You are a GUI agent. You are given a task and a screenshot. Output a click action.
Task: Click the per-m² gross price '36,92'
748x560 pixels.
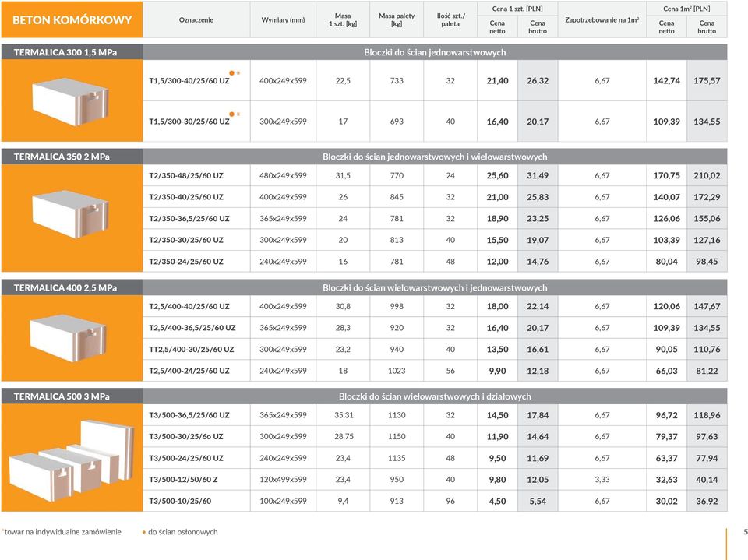(707, 501)
